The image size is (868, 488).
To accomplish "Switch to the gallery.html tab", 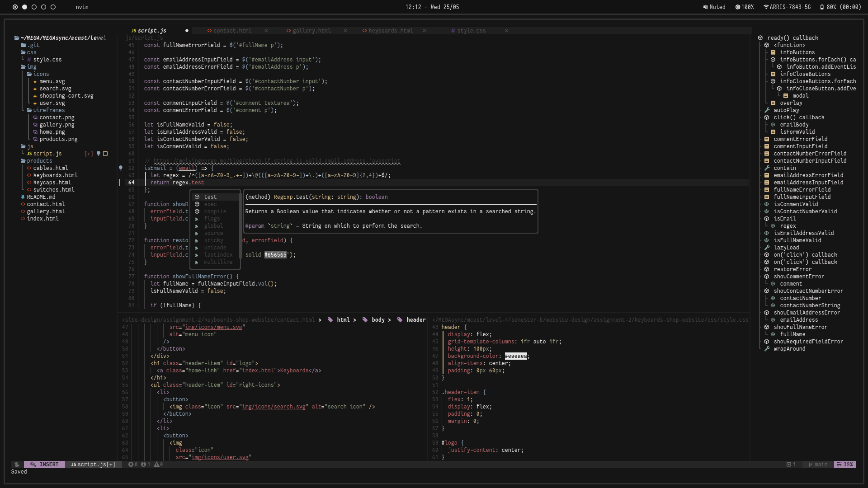I will click(x=311, y=31).
